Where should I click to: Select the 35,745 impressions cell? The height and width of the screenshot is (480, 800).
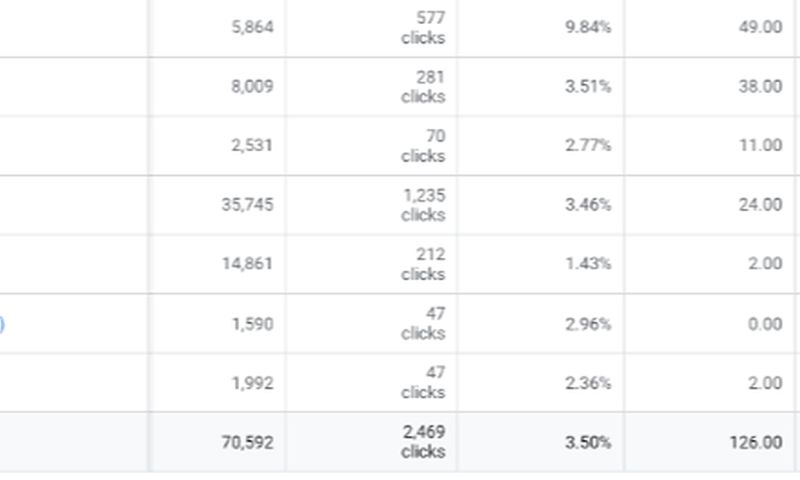(246, 204)
